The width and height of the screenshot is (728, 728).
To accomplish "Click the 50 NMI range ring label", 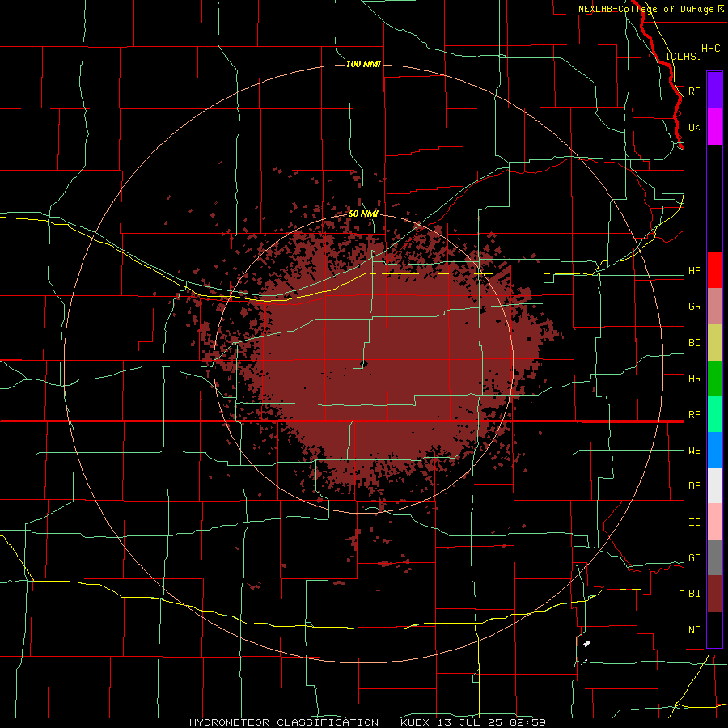I will click(x=363, y=214).
